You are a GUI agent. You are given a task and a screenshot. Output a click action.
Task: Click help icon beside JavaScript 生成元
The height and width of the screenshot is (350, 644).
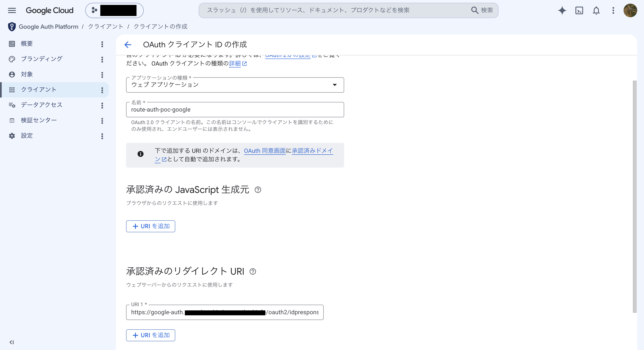258,190
